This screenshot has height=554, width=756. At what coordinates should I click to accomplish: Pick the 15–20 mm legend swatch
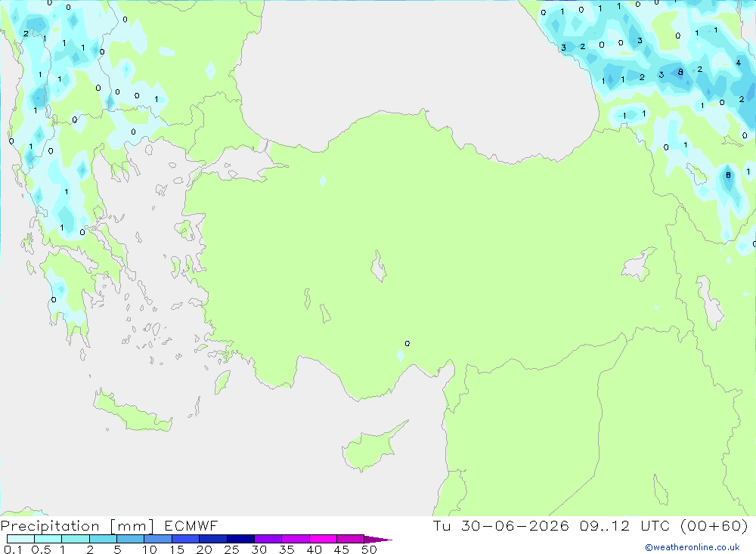tap(186, 539)
